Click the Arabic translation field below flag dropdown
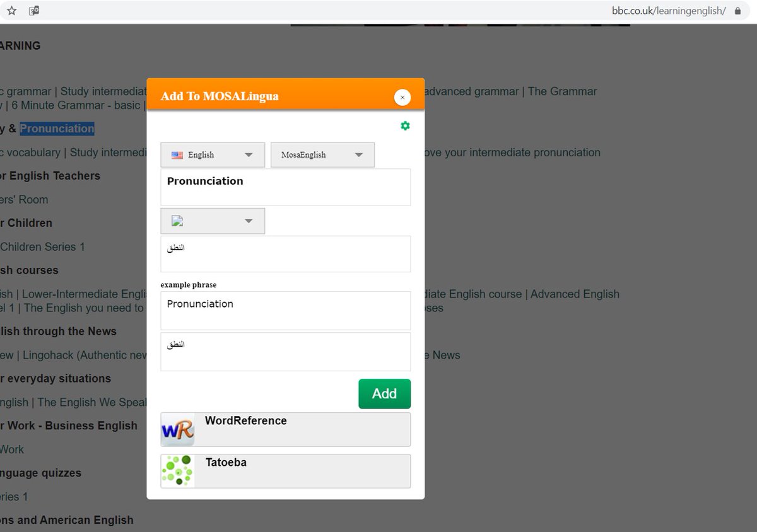757x532 pixels. click(286, 254)
